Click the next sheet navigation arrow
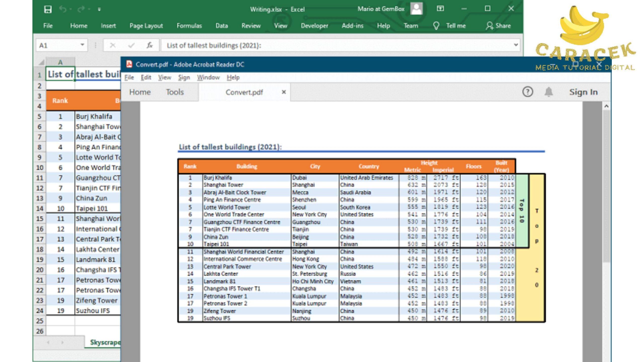This screenshot has height=362, width=644. pos(62,342)
